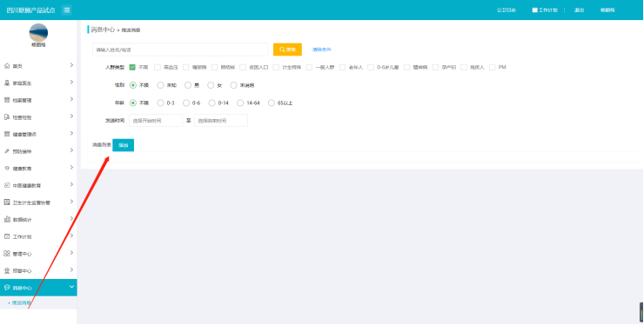Click the 家庭医生 doctor icon in sidebar
The width and height of the screenshot is (644, 325).
point(7,83)
